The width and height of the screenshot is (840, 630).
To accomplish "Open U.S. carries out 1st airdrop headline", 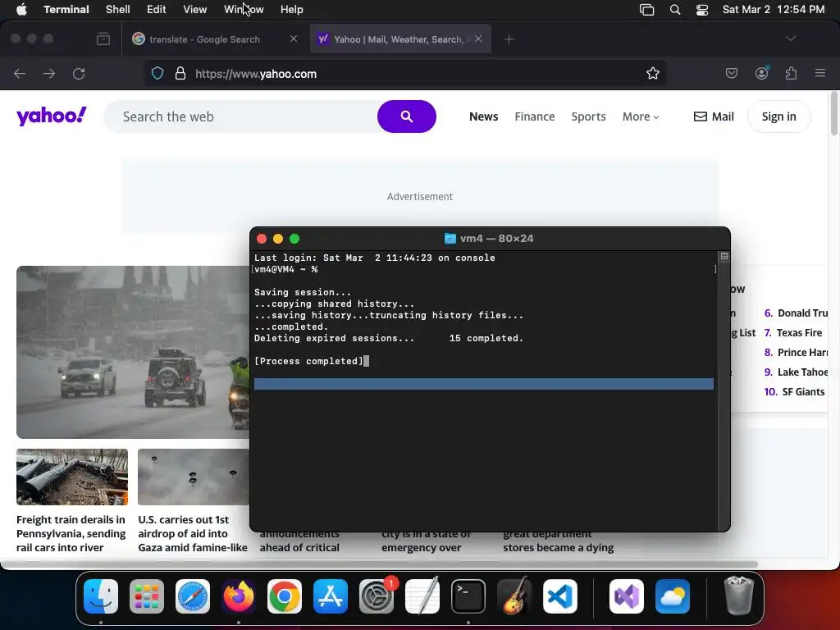I will point(193,533).
